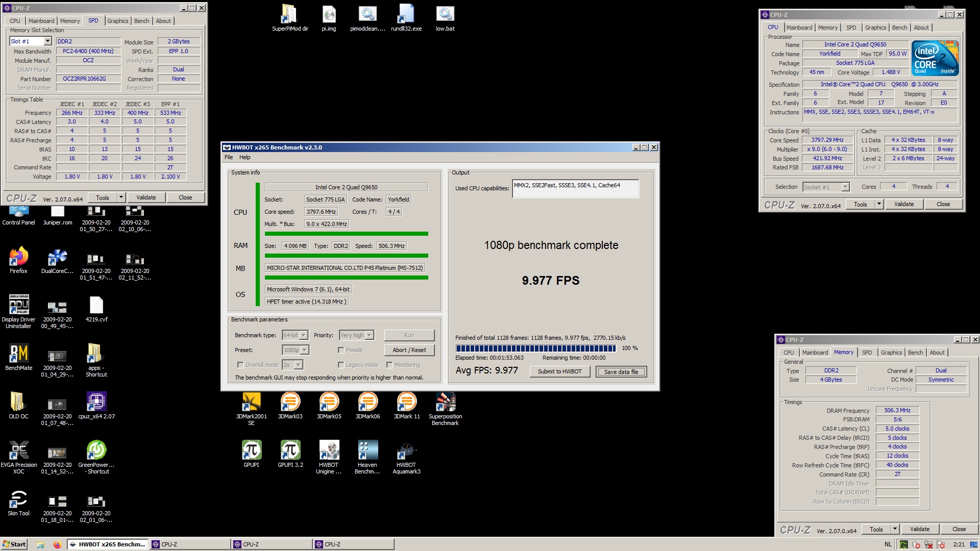Screen dimensions: 980x551
Task: Expand Tools dropdown arrow in SPD CPU-Z window
Action: coord(121,197)
